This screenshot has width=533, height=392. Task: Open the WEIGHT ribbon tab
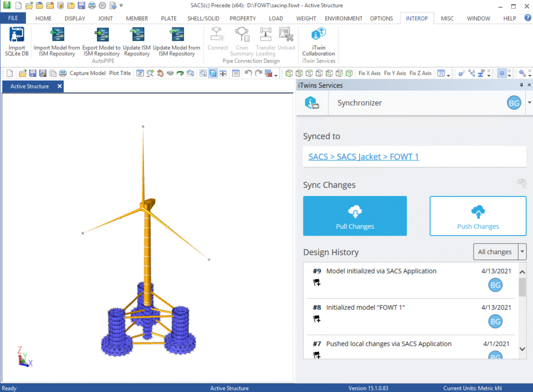tap(306, 18)
